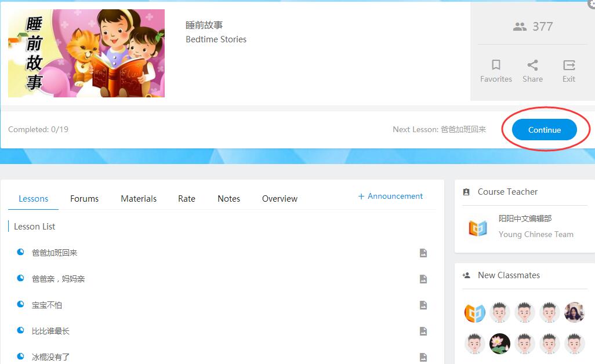Click the teacher name 阳阳中文编辑部
Viewport: 595px width, 364px height.
(x=525, y=219)
